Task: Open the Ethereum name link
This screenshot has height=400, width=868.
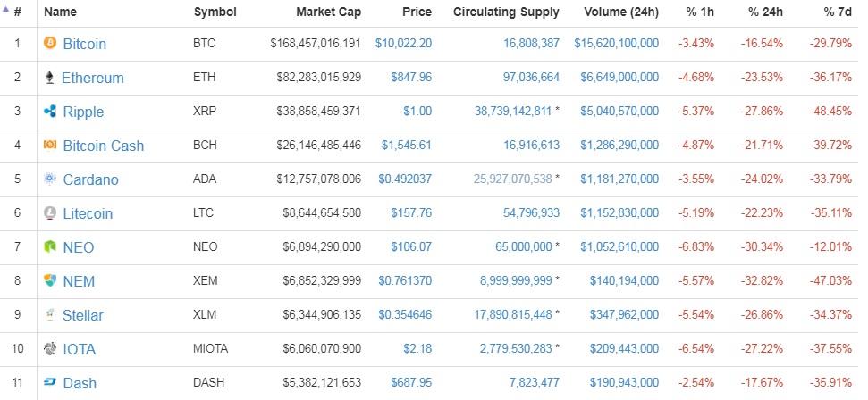Action: click(x=92, y=78)
